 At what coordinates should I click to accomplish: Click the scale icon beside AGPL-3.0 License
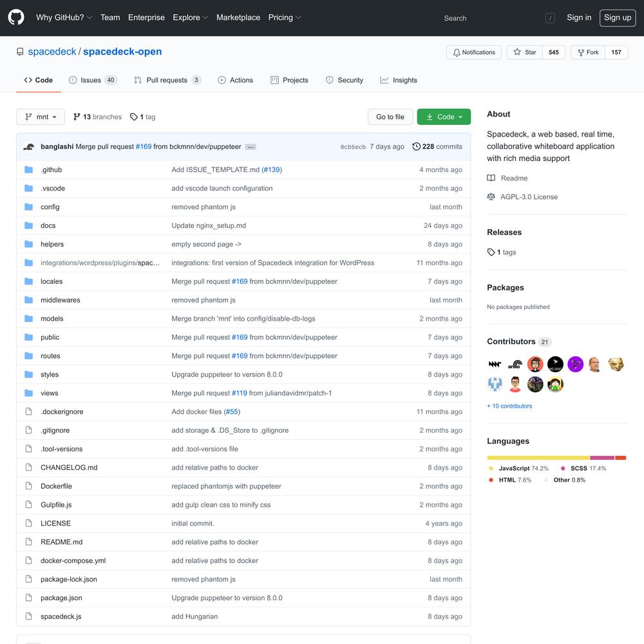coord(491,196)
